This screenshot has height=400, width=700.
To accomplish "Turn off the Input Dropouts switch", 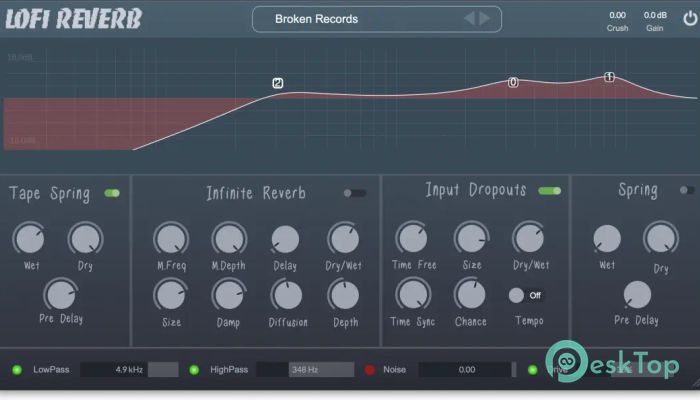I will click(x=549, y=191).
